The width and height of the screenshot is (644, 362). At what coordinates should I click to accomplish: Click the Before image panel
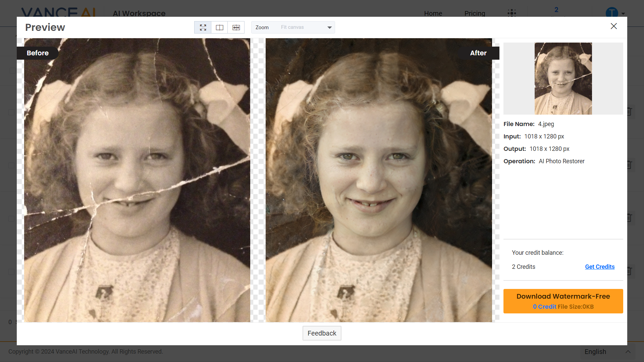tap(137, 180)
